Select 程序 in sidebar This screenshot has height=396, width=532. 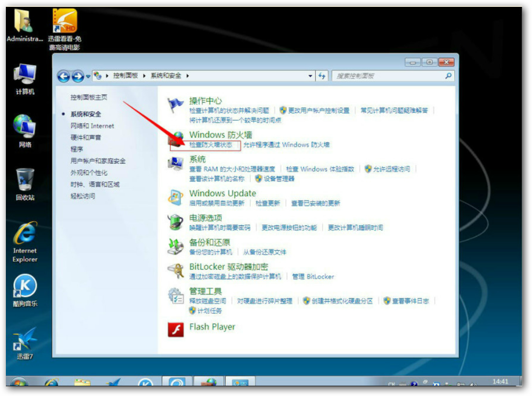(77, 149)
